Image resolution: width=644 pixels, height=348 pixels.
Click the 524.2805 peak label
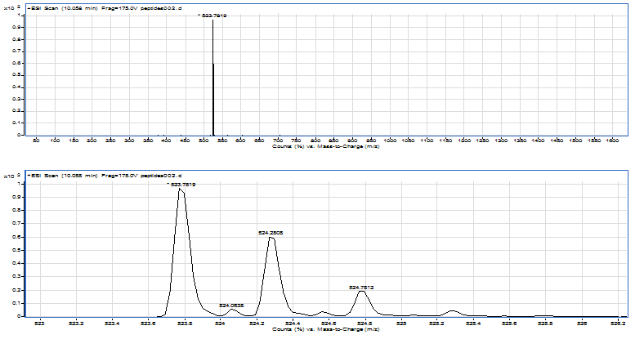tap(271, 233)
